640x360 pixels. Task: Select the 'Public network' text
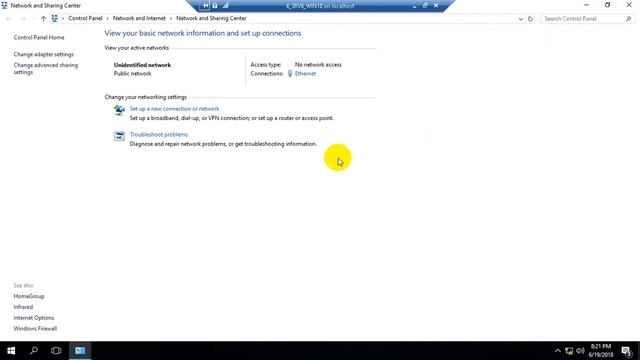click(133, 73)
